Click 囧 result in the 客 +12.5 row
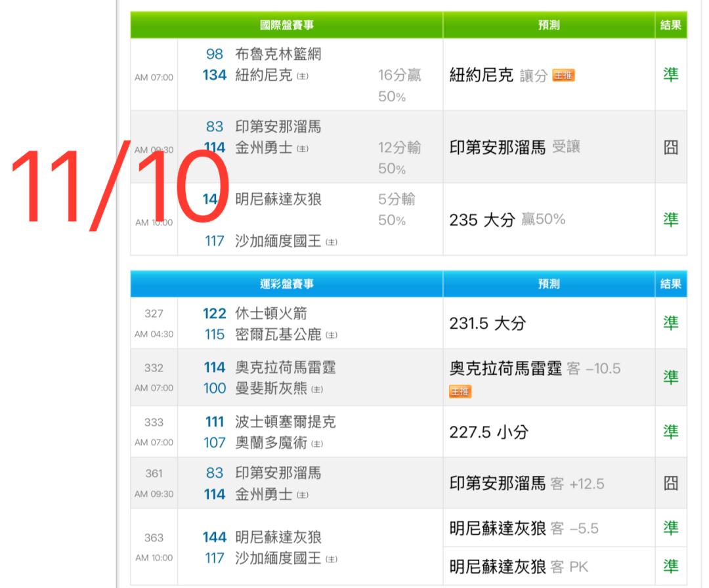 [x=670, y=483]
